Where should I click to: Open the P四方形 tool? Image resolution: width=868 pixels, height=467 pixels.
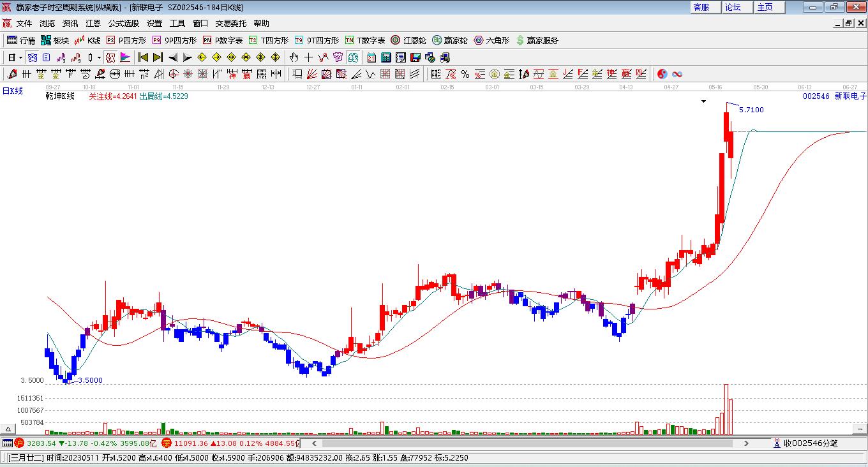[126, 40]
